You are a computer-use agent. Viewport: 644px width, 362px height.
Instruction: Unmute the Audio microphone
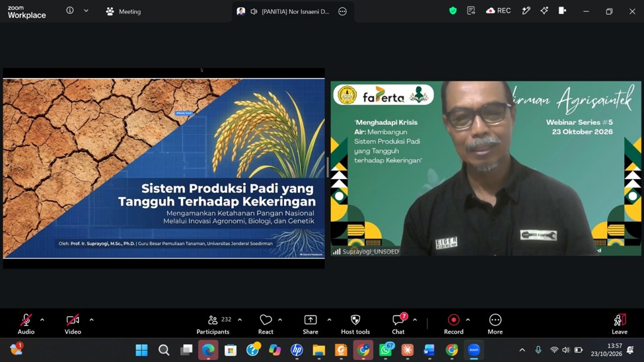(x=26, y=324)
